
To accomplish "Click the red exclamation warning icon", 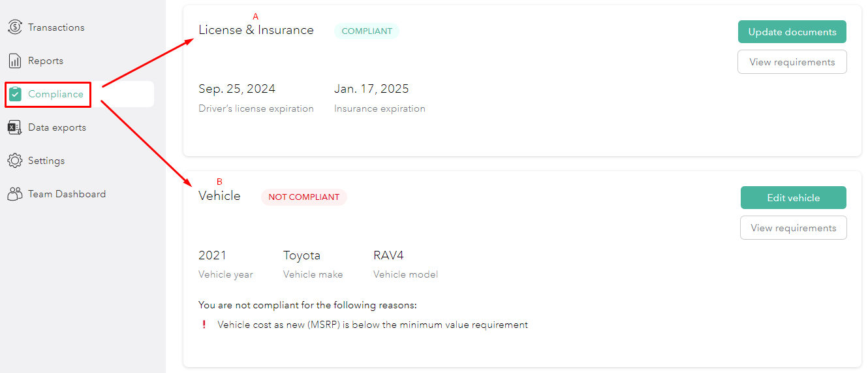I will (204, 325).
